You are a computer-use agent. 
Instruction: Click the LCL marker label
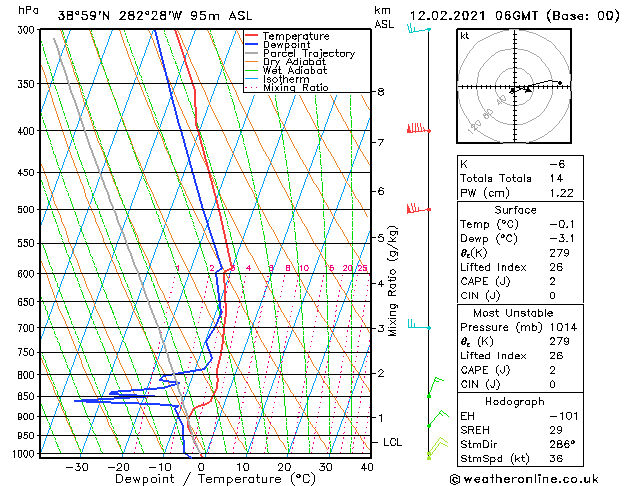[x=392, y=442]
